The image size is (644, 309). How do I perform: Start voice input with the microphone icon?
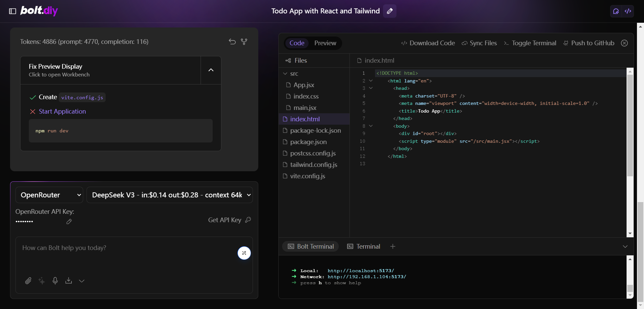tap(55, 281)
